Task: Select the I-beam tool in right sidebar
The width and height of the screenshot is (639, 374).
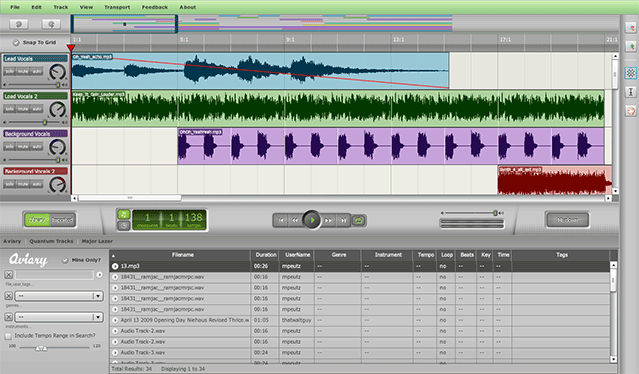Action: click(631, 92)
